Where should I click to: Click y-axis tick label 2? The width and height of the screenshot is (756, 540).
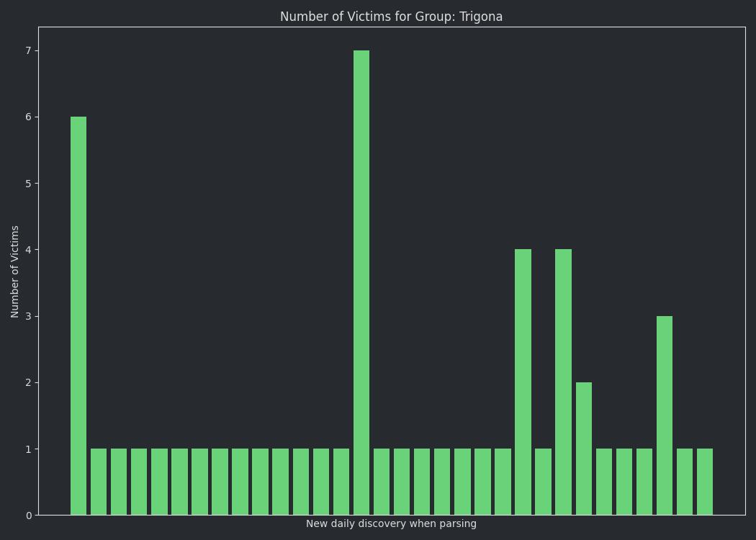[29, 383]
